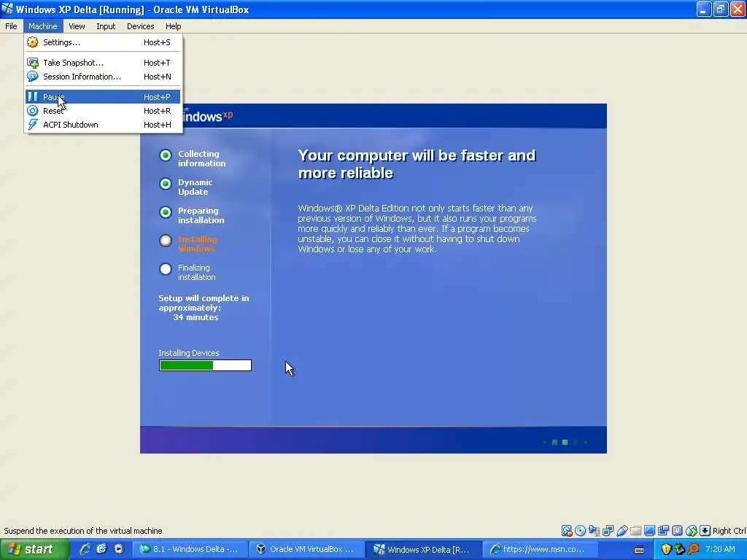Screen dimensions: 747x560
Task: Click the 'Your computer will be faster' heading
Action: click(x=417, y=164)
